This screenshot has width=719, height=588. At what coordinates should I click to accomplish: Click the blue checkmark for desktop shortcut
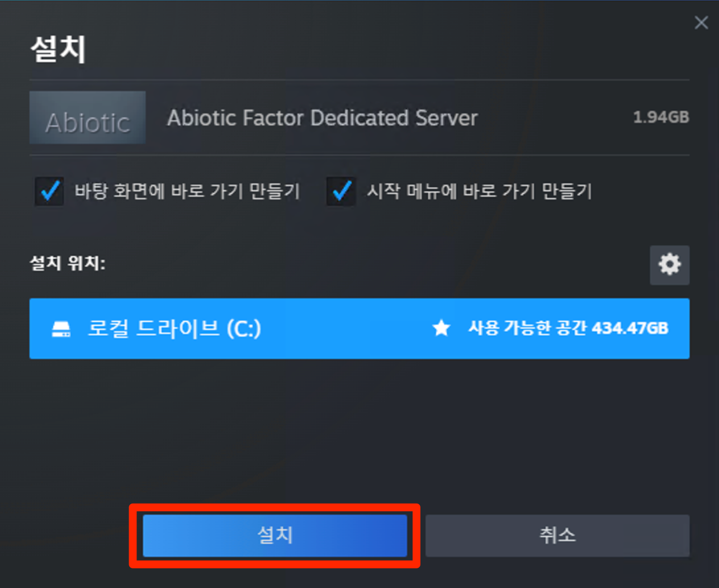pyautogui.click(x=49, y=191)
